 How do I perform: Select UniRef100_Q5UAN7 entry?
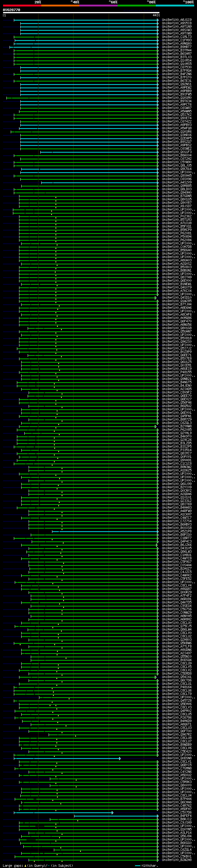pos(177,332)
